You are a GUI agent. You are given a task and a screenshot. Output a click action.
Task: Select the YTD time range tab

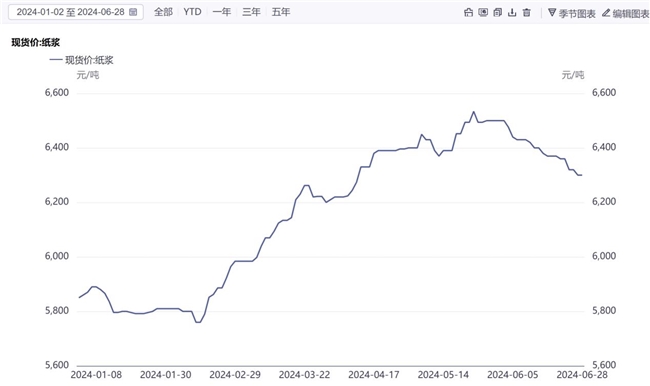click(192, 12)
